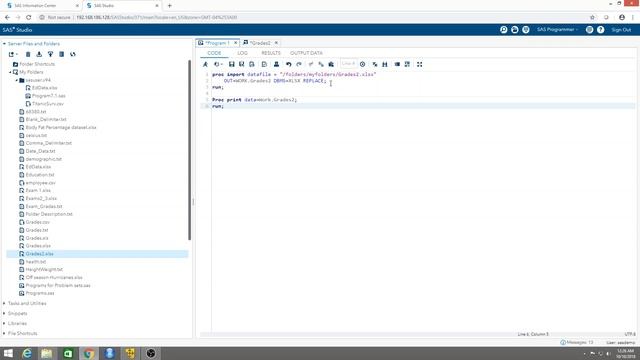The height and width of the screenshot is (360, 640).
Task: Click the paste clipboard icon in code toolbar
Action: tap(331, 64)
